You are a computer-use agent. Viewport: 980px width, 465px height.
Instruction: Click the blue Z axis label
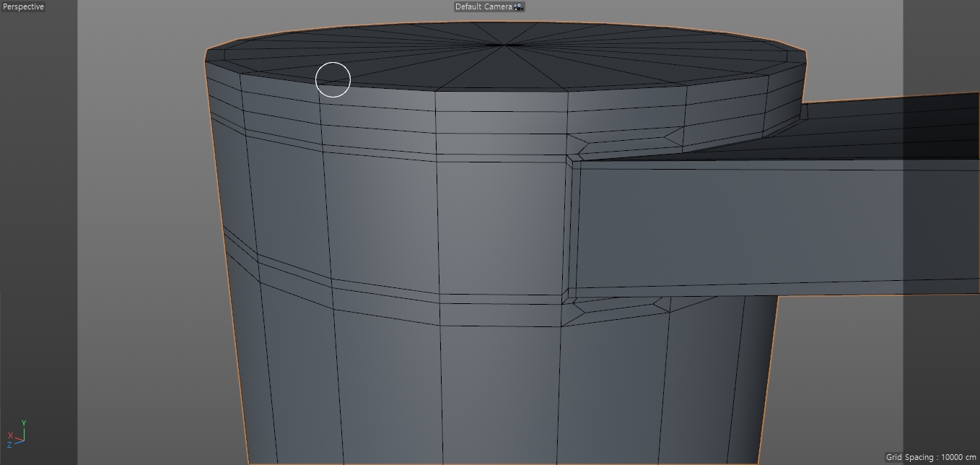click(x=9, y=445)
